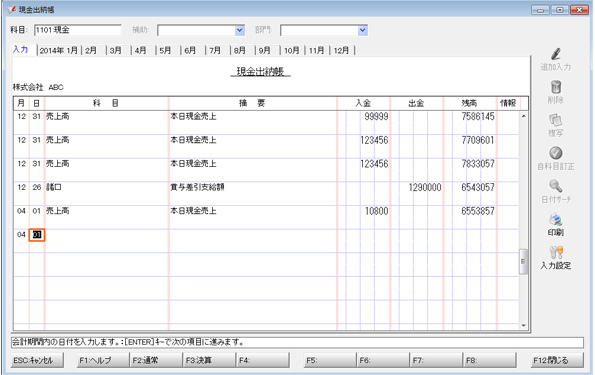
Task: Click the 賞与差引支給額 description cell
Action: 197,187
